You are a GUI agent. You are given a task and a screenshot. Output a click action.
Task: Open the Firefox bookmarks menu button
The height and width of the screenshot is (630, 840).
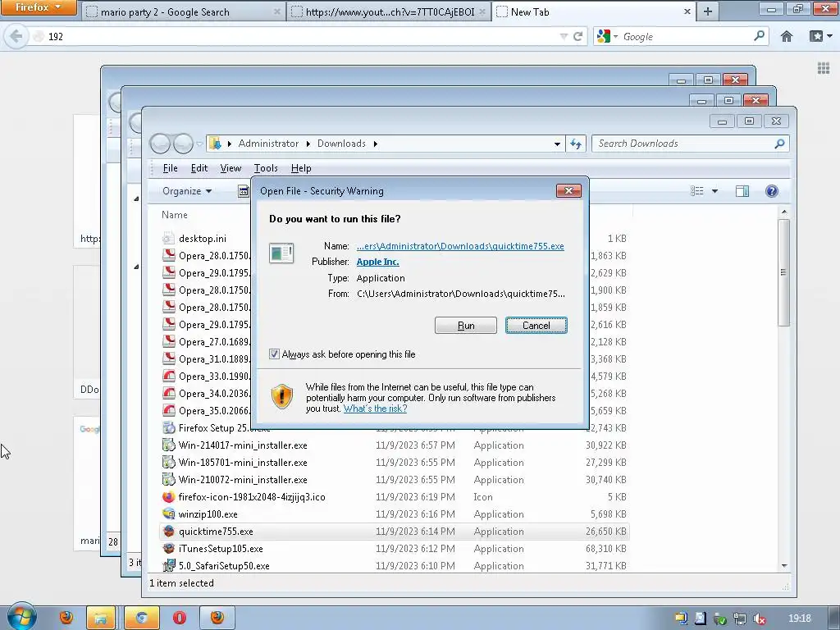tap(820, 36)
